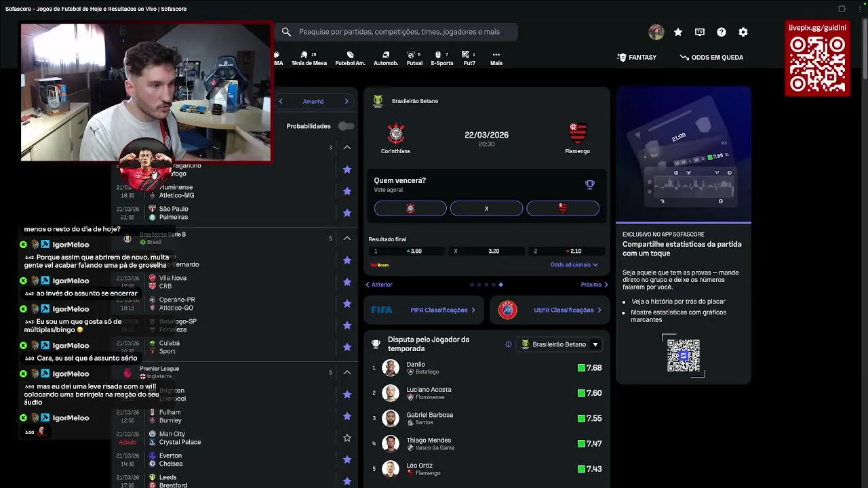Viewport: 868px width, 488px height.
Task: Toggle favorite star for Fulham vs Burnley
Action: click(347, 416)
